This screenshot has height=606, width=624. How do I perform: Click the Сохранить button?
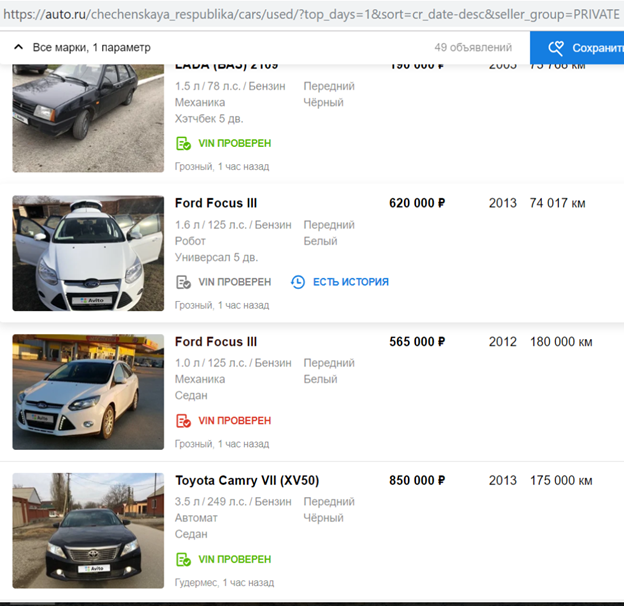pyautogui.click(x=577, y=48)
